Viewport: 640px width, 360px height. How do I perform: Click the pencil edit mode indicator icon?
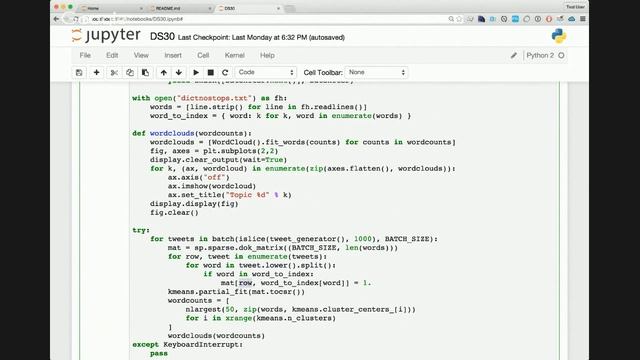(514, 56)
